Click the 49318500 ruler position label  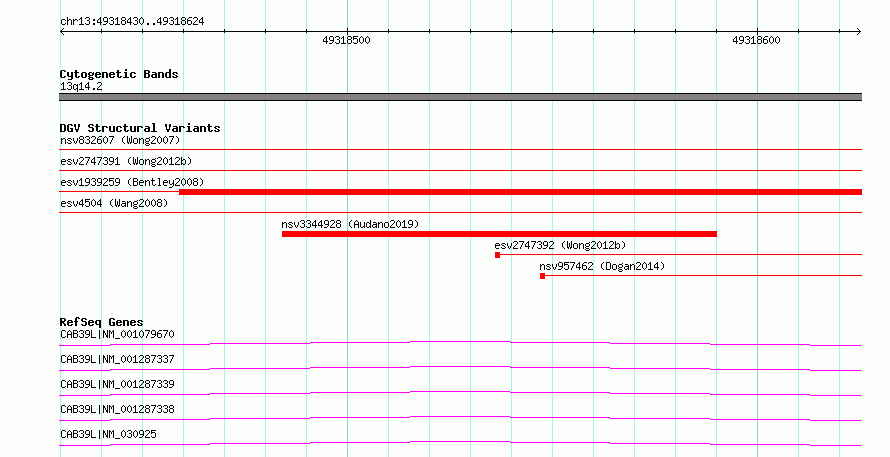[346, 40]
